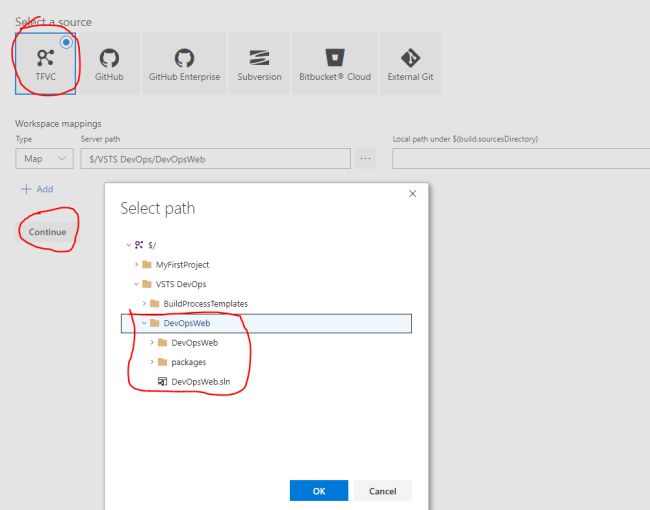This screenshot has width=650, height=510.
Task: Toggle the TFVC radio button
Action: click(67, 42)
